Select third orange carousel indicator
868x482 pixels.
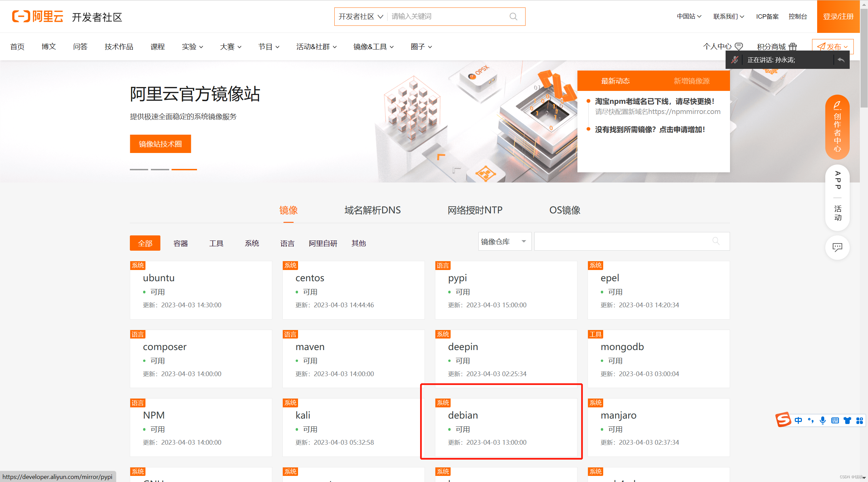[184, 169]
